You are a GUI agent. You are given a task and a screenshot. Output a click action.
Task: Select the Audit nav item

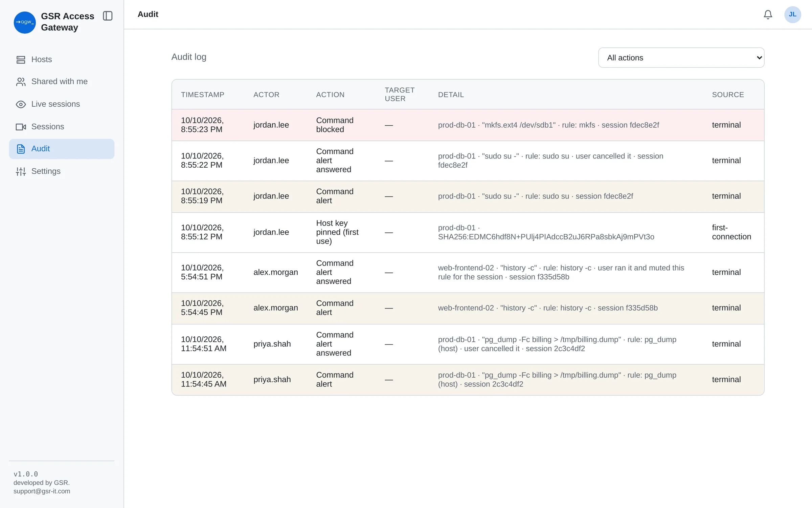pos(62,149)
